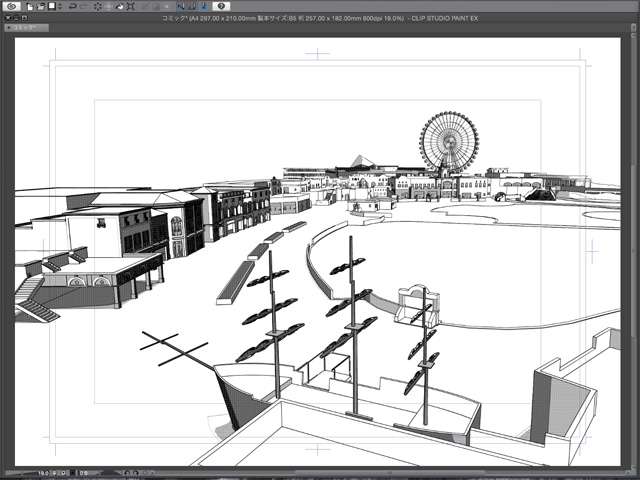Select the Fill bucket command
This screenshot has width=640, height=480.
[x=120, y=6]
